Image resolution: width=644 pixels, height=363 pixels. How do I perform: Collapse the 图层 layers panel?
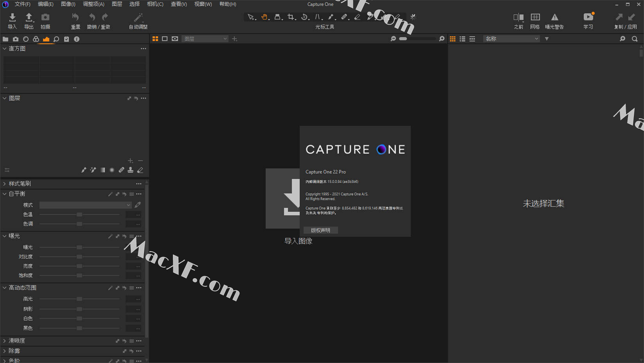(x=5, y=98)
